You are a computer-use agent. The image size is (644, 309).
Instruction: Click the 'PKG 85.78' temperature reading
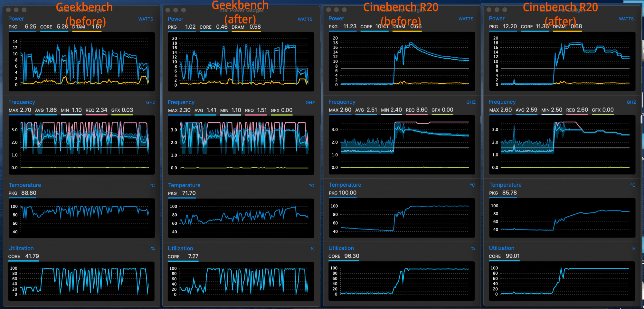[x=503, y=193]
